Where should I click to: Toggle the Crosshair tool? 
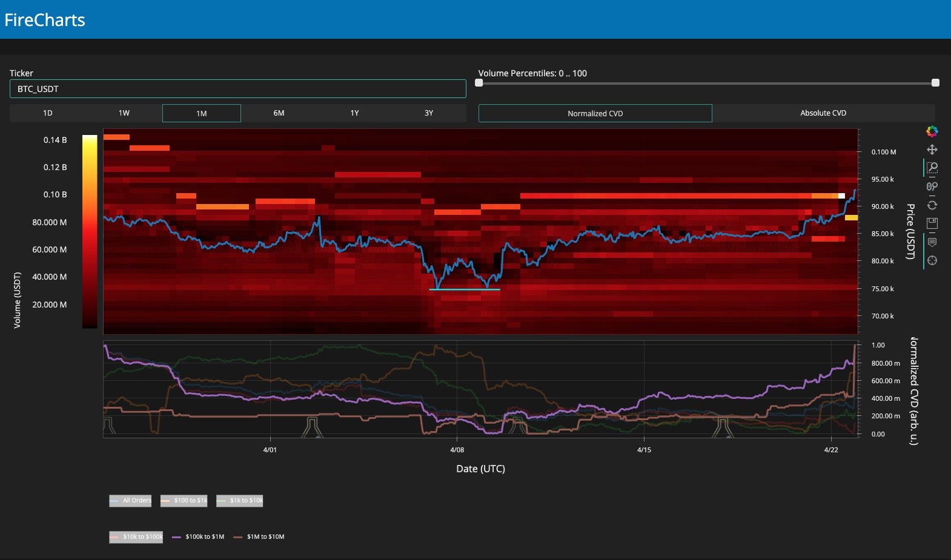point(932,260)
